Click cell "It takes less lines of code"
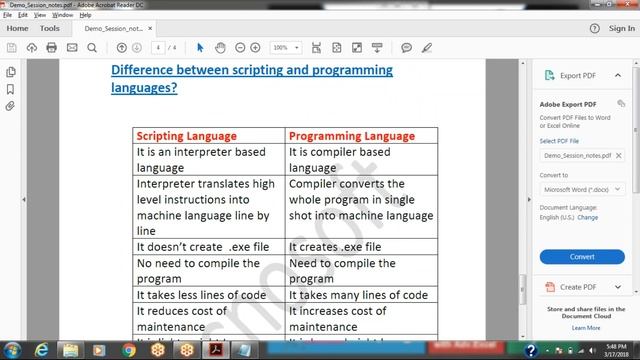Viewport: 640px width, 360px height. 209,295
